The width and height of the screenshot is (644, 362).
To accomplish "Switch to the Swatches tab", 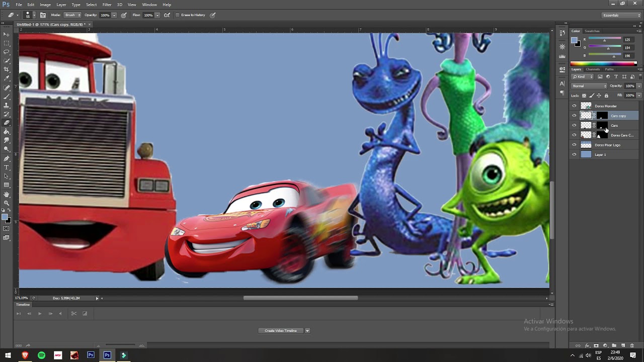I will [592, 31].
